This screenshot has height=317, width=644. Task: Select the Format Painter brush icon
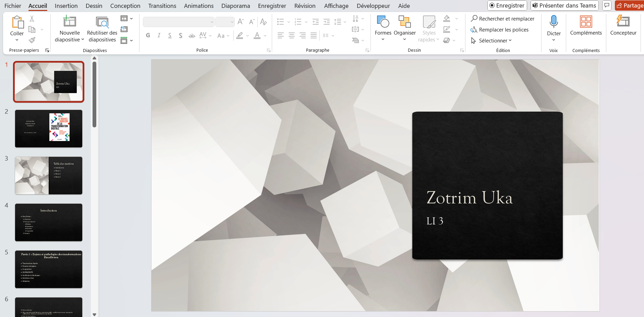[32, 40]
